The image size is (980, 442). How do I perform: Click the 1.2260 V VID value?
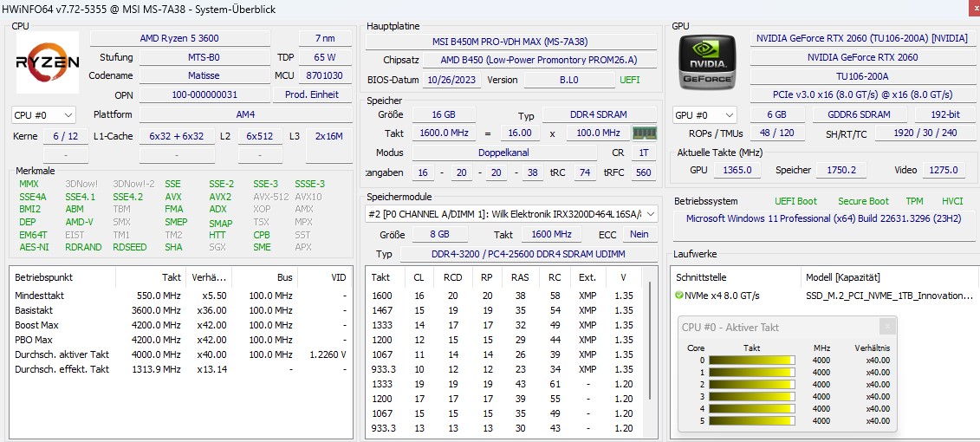(x=328, y=354)
